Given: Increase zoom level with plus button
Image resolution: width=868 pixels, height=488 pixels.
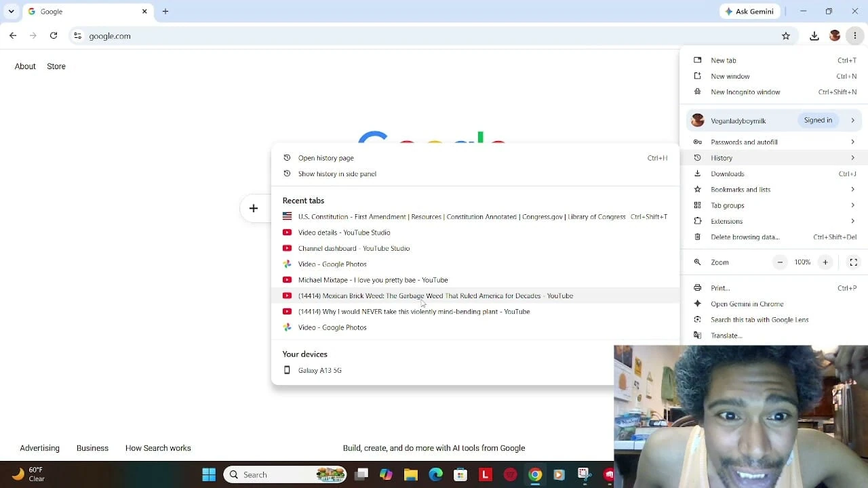Looking at the screenshot, I should (x=825, y=262).
